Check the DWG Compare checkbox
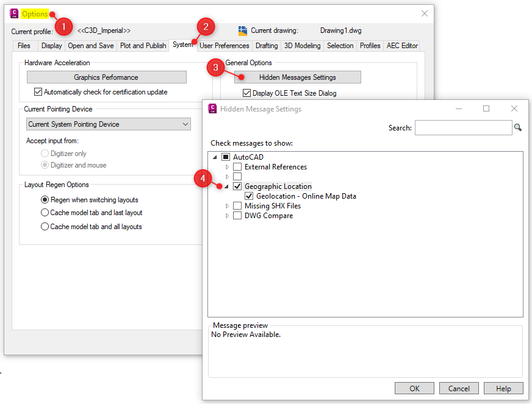 (x=237, y=216)
